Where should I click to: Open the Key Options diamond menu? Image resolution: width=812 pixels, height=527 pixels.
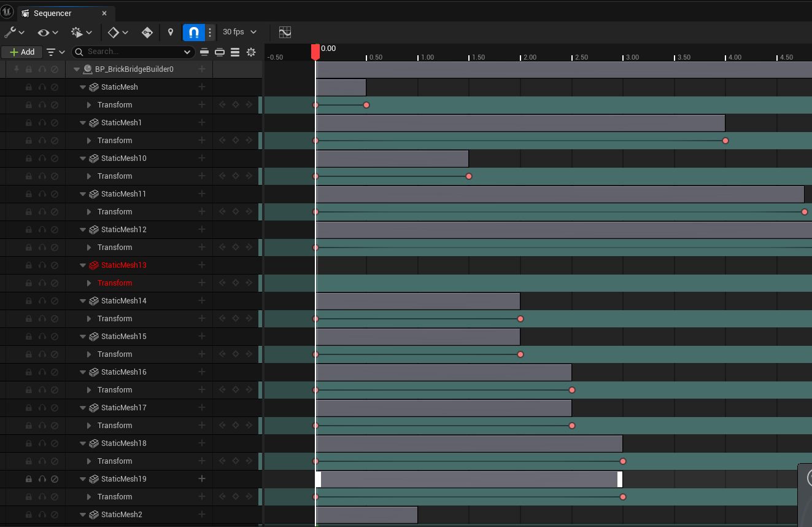[x=118, y=32]
